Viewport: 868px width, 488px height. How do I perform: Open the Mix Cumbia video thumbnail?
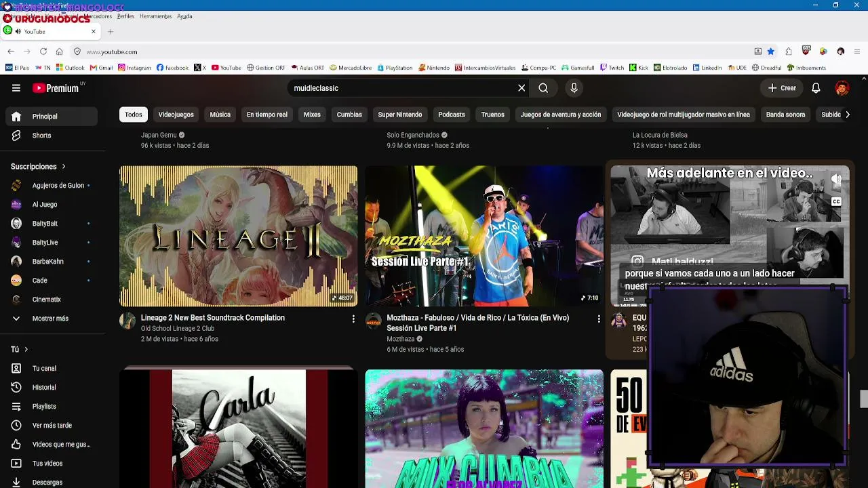coord(484,428)
